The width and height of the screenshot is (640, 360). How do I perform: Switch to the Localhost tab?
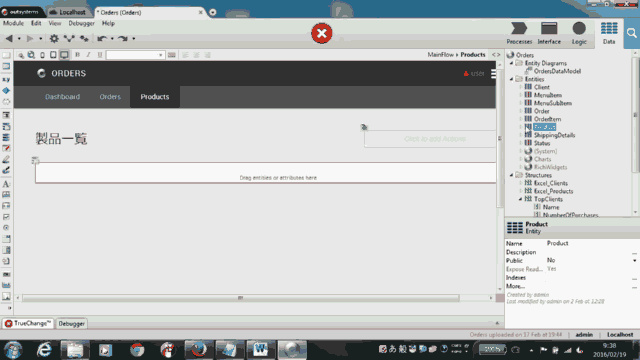[69, 12]
